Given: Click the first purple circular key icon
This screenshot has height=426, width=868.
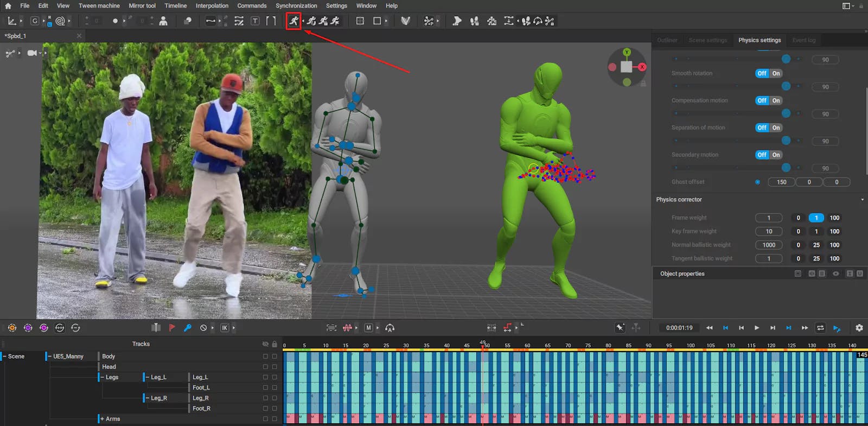Looking at the screenshot, I should click(x=28, y=328).
